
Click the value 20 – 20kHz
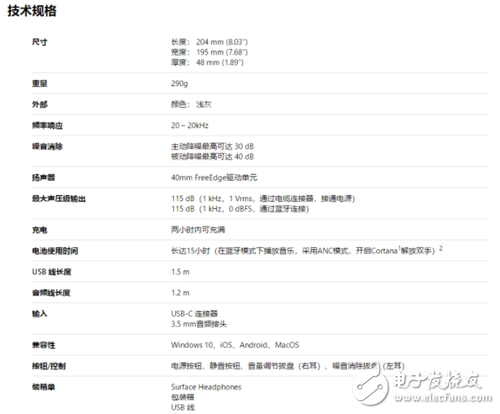tap(190, 125)
